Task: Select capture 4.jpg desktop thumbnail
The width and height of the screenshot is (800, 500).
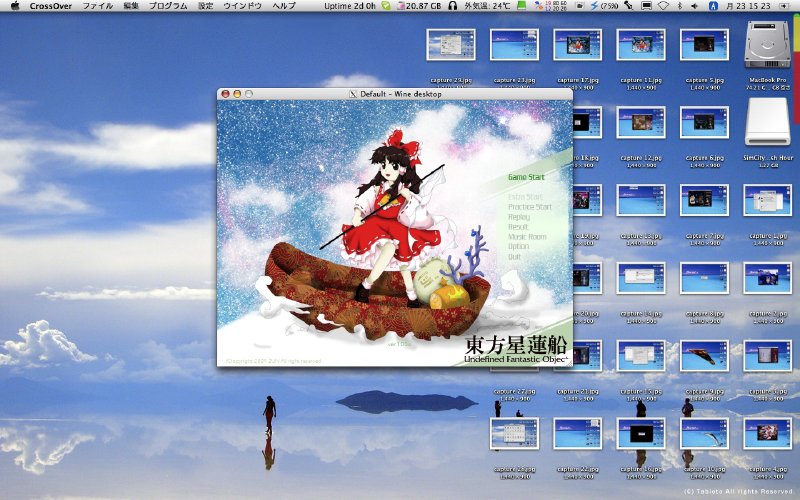Action: pos(767,434)
